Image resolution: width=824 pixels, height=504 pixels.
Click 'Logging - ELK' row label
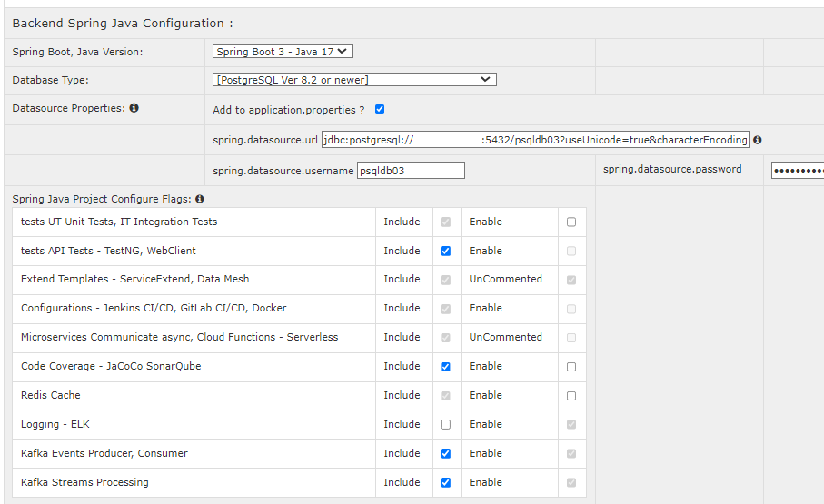click(x=55, y=424)
